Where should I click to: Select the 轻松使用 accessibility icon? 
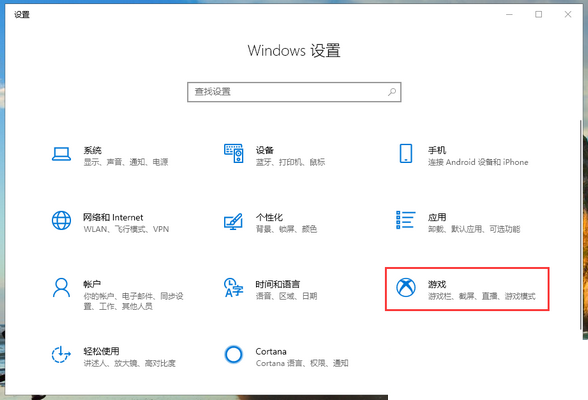pyautogui.click(x=61, y=355)
